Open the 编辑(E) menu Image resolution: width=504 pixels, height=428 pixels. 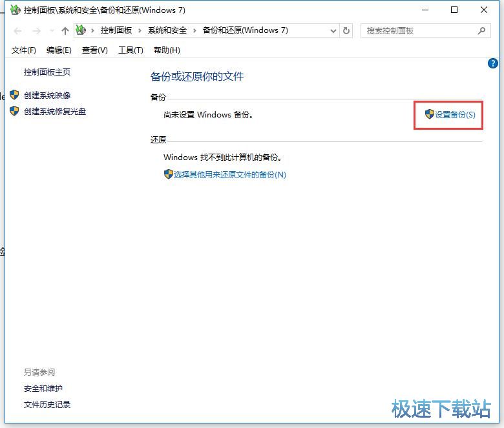59,50
